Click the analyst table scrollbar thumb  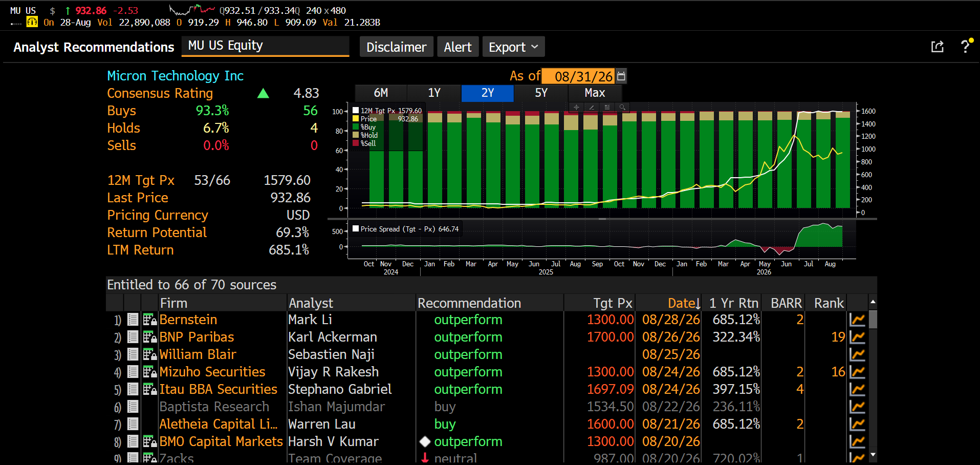[873, 319]
